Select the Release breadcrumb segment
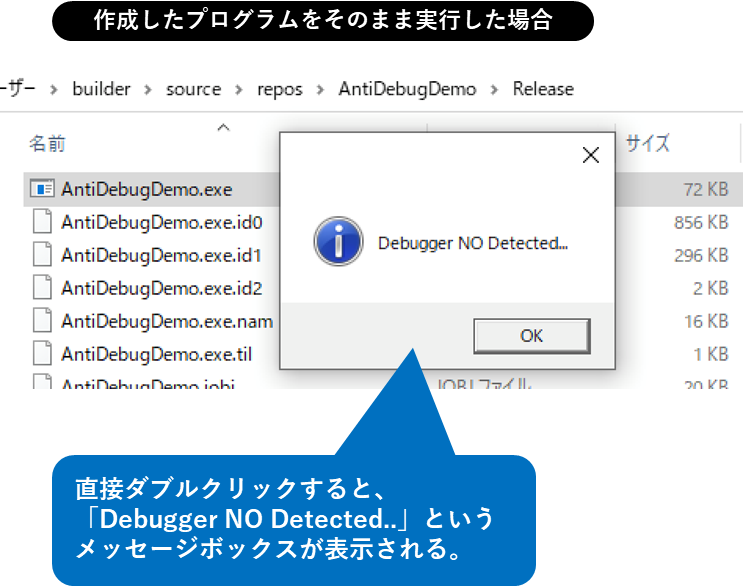 [544, 89]
